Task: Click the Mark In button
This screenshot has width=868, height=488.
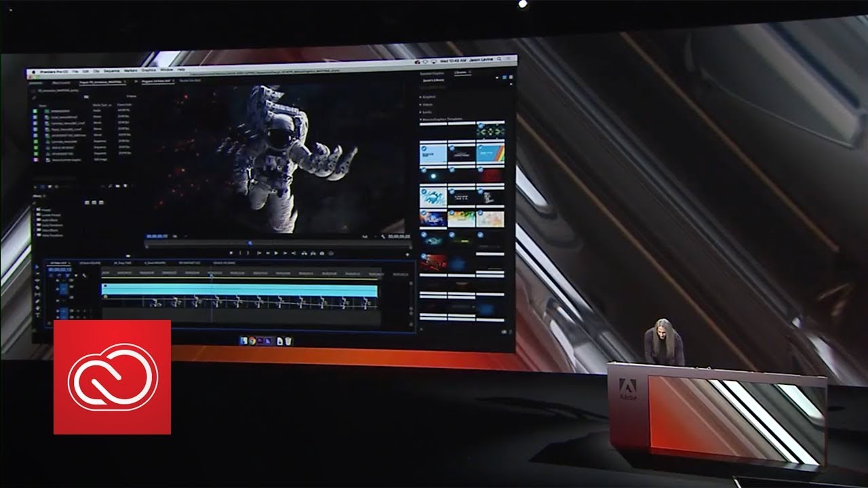Action: coord(240,253)
